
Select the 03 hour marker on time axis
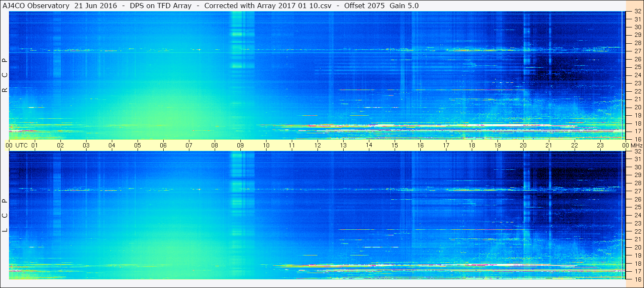(86, 145)
